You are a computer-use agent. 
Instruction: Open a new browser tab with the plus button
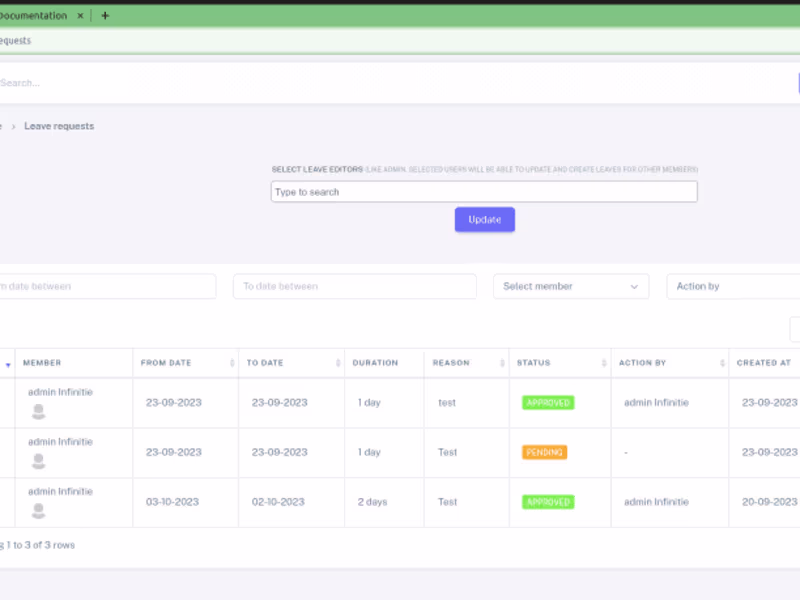coord(105,16)
